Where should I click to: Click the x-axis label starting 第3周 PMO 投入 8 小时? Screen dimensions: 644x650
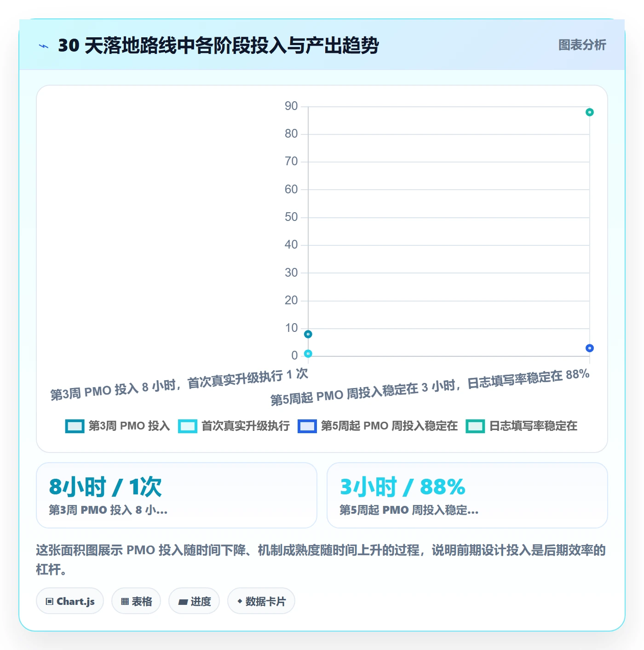(179, 384)
